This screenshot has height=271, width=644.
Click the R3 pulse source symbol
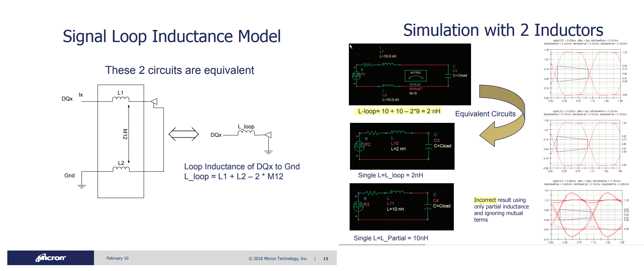click(x=358, y=206)
